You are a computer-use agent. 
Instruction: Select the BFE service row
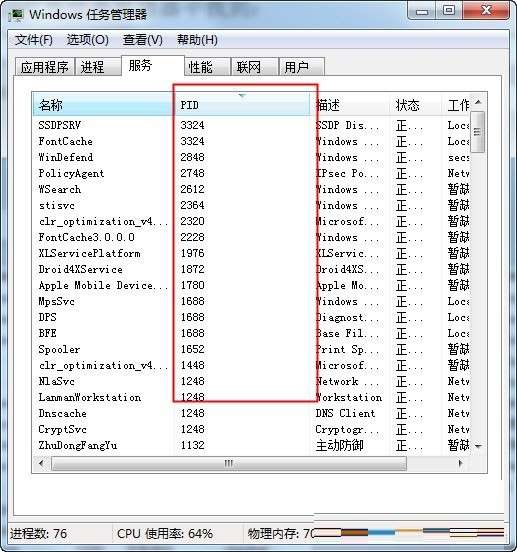pyautogui.click(x=252, y=333)
